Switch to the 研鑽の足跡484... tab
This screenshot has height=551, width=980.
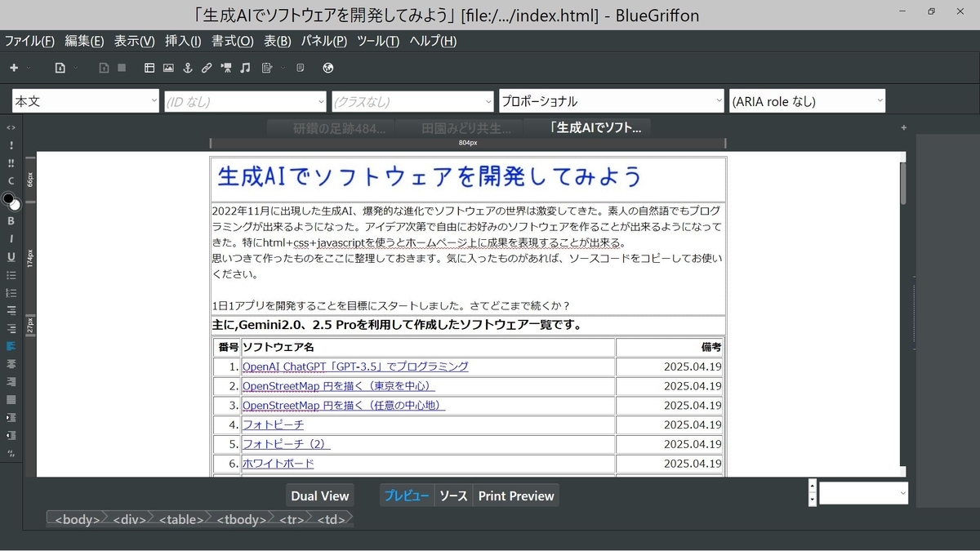click(x=332, y=127)
